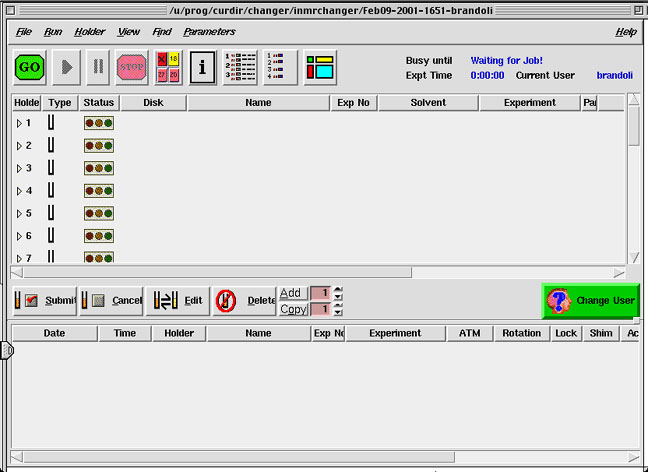Click the pause icon in toolbar

coord(98,67)
